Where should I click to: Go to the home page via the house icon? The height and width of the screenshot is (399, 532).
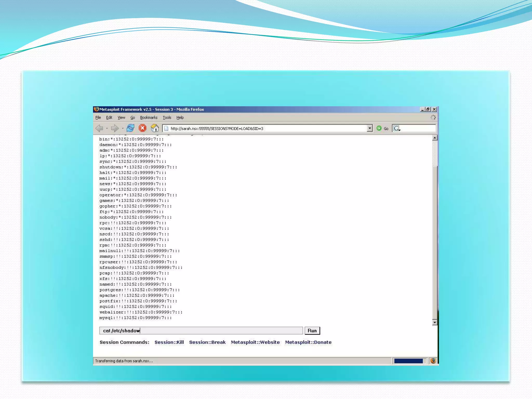point(155,128)
